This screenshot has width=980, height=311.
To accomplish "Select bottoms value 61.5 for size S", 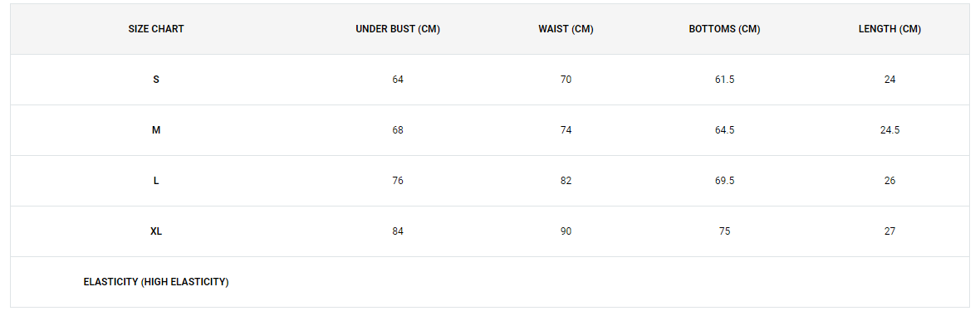I will point(724,80).
